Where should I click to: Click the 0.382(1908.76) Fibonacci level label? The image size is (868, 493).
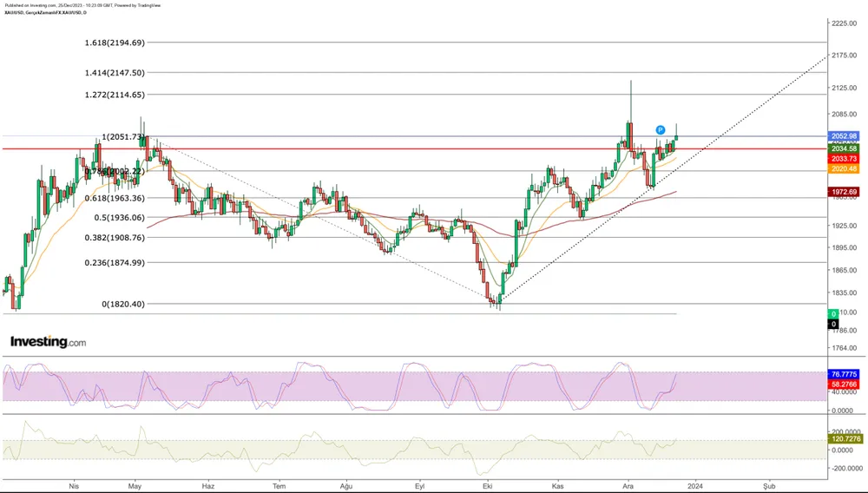pyautogui.click(x=115, y=237)
